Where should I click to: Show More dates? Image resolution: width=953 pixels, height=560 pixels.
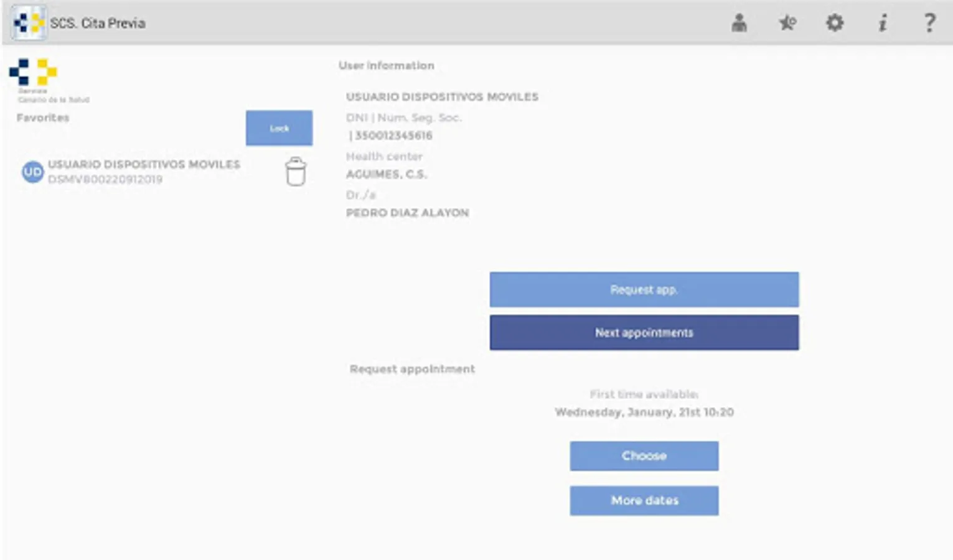click(x=644, y=500)
